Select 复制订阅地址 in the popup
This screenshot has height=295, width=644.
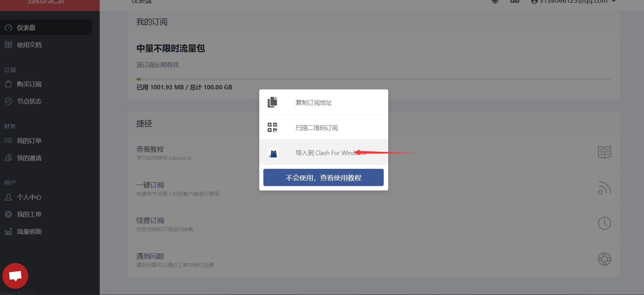[x=314, y=102]
